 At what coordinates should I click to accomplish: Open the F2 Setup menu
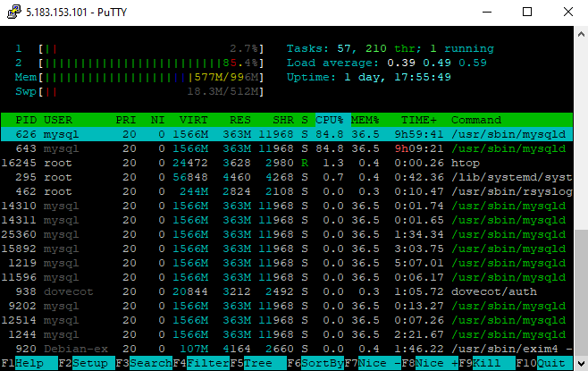[87, 364]
